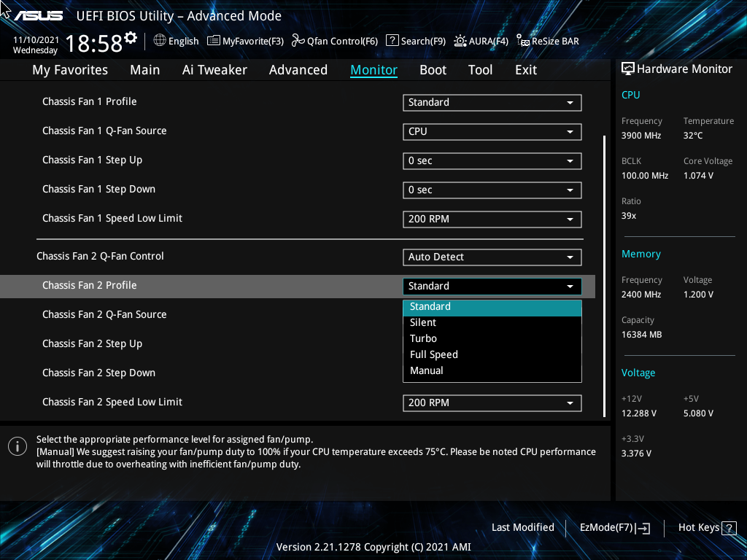Image resolution: width=747 pixels, height=560 pixels.
Task: Click the info icon in help panel
Action: click(x=18, y=446)
